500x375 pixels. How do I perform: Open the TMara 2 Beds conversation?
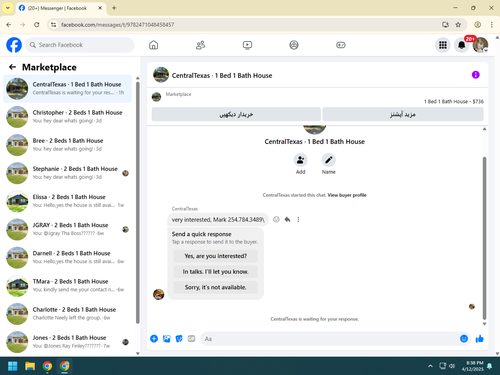click(68, 286)
